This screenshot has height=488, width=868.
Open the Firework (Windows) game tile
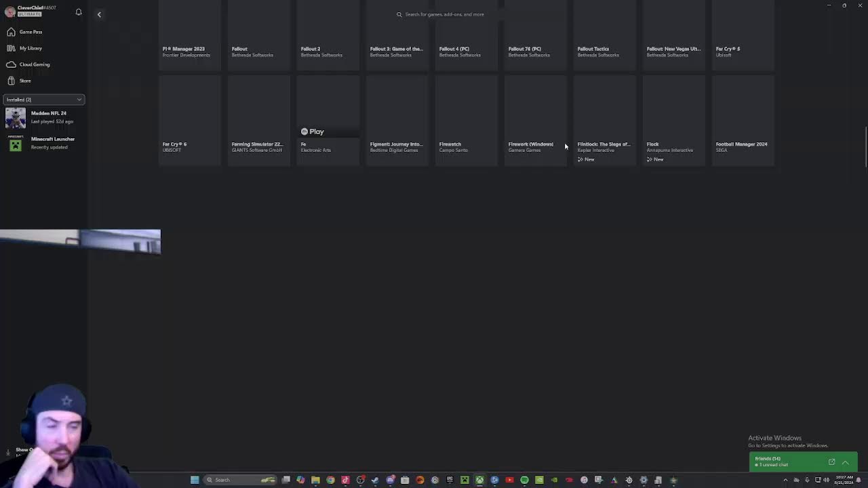(536, 120)
